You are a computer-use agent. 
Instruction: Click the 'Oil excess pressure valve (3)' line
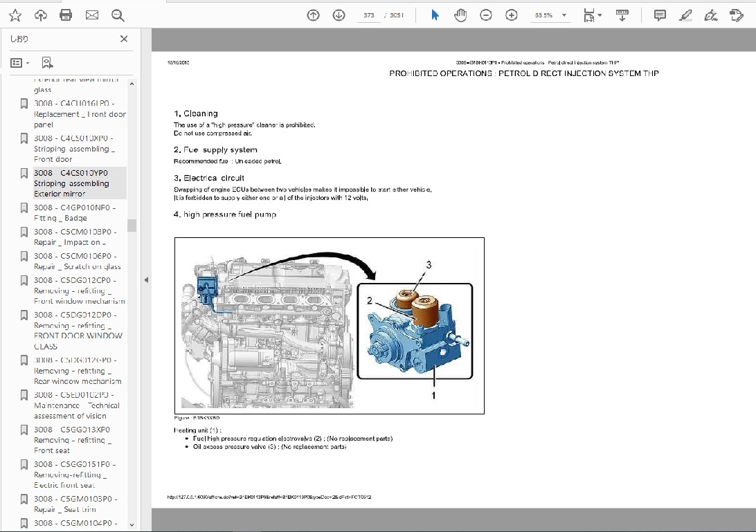coord(269,447)
